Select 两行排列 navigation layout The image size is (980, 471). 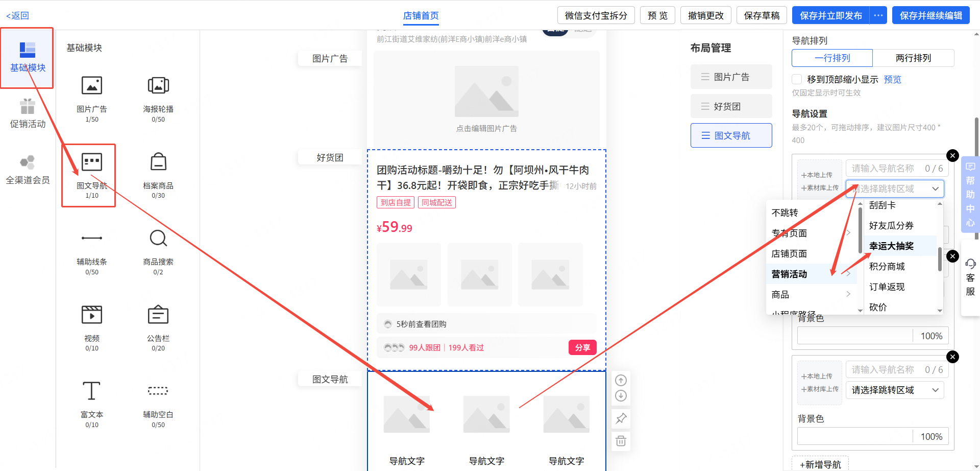[x=913, y=58]
